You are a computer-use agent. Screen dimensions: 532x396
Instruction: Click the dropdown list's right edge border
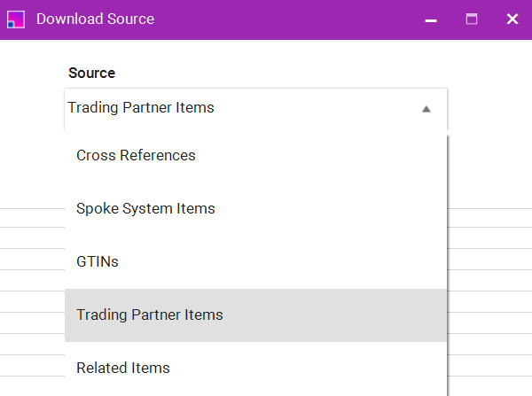[x=448, y=266]
